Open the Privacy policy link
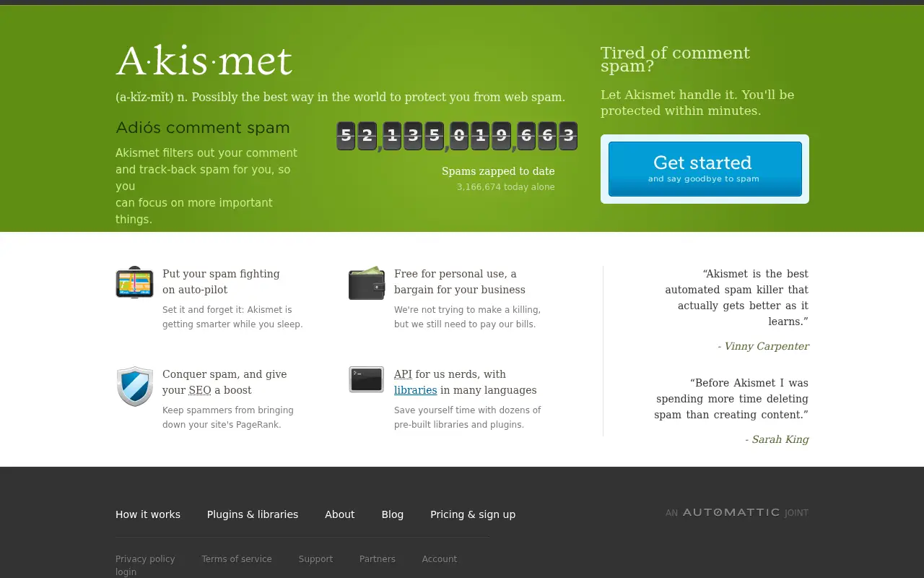Image resolution: width=924 pixels, height=578 pixels. coord(145,559)
